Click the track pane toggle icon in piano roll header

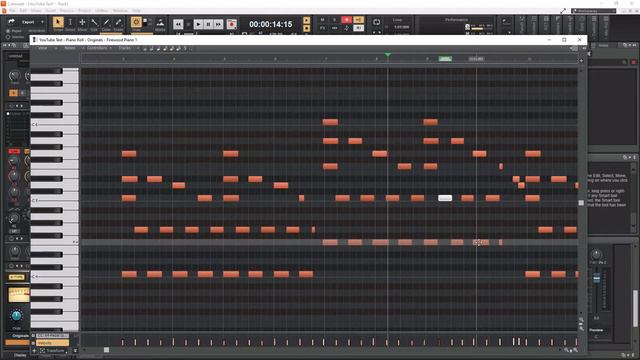click(x=574, y=48)
